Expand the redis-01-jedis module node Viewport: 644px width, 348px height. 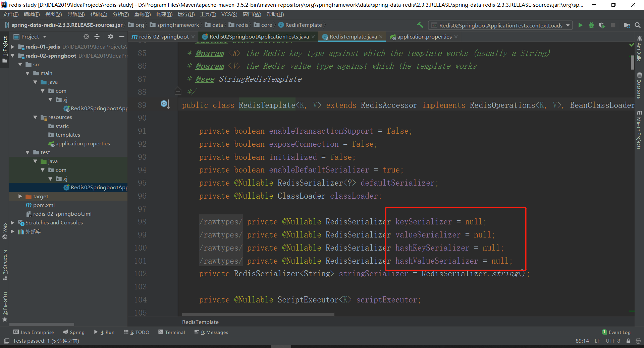(x=13, y=47)
